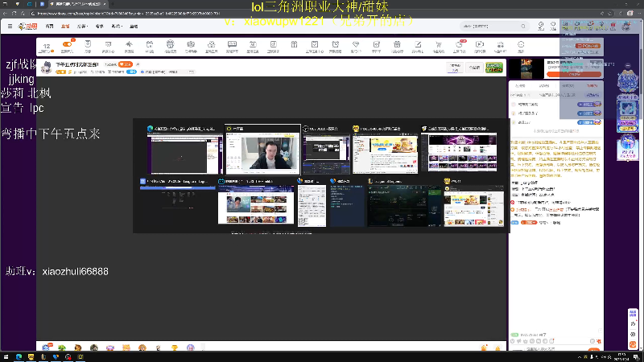Collapse the side widgets with the minus icon
Image resolution: width=644 pixels, height=362 pixels.
628,66
